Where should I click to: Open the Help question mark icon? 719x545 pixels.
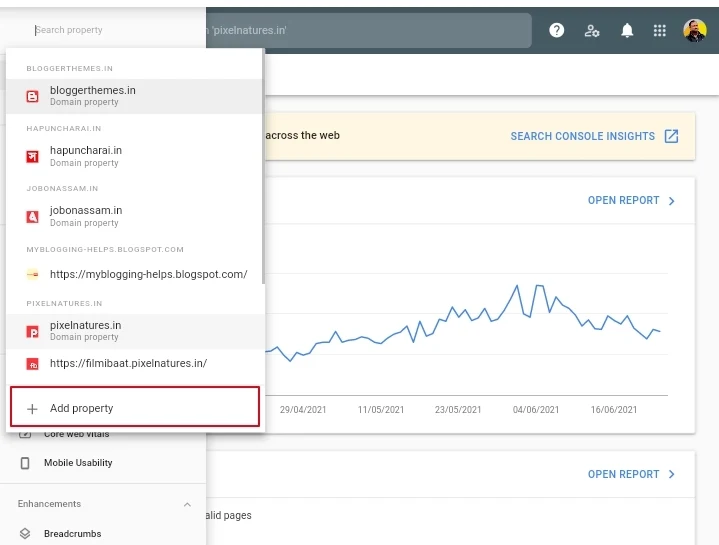click(556, 30)
